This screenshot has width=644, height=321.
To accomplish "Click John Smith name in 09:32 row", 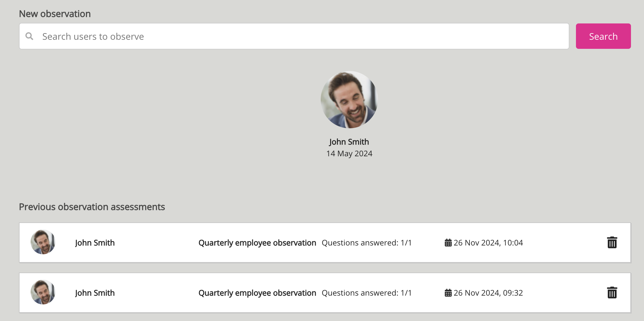I will point(95,293).
